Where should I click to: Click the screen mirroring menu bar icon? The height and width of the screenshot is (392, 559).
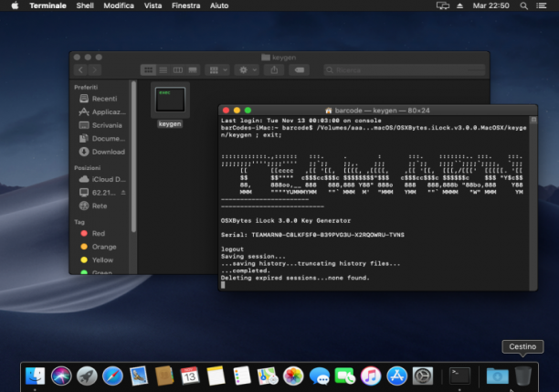coord(443,5)
